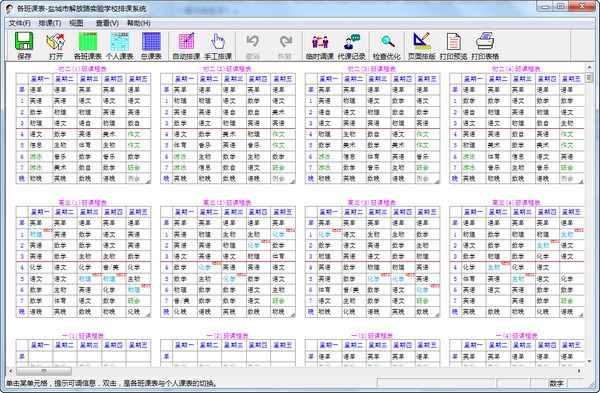Click the 初二(1)班课程表 title link
This screenshot has width=600, height=393.
[x=83, y=69]
